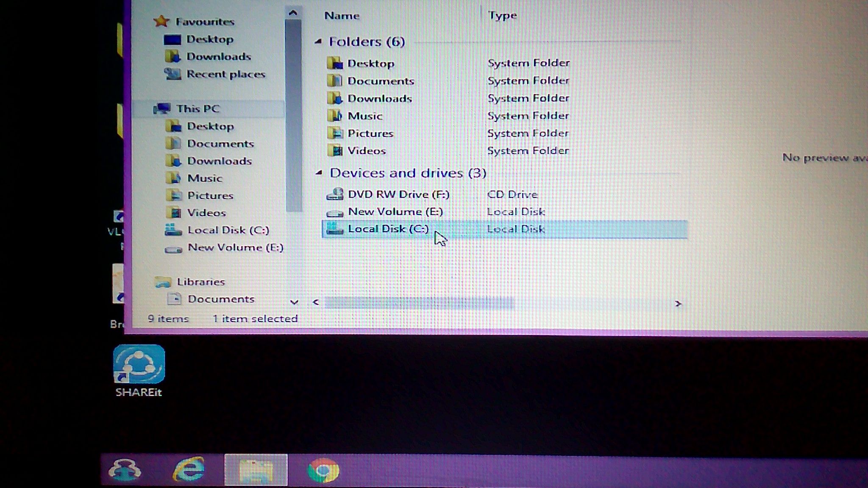Collapse the Folders (6) group
The width and height of the screenshot is (868, 488).
click(x=318, y=42)
